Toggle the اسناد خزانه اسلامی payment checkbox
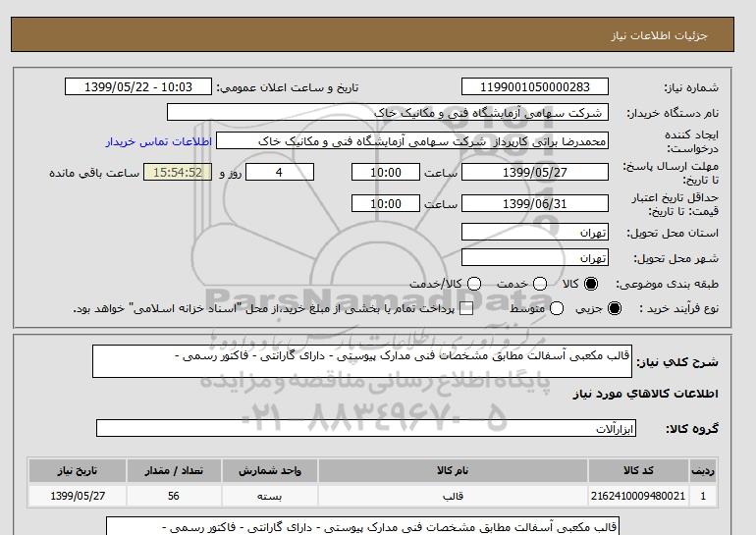The image size is (756, 535). (x=466, y=309)
